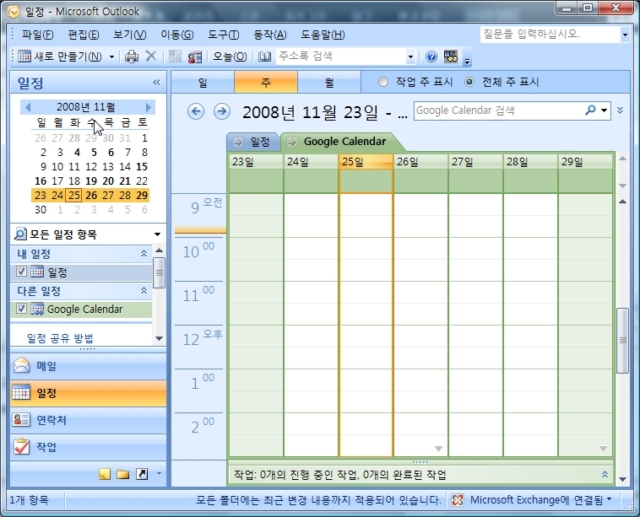Open the Go (이동) menu
Screen dimensions: 640x517
click(x=177, y=35)
